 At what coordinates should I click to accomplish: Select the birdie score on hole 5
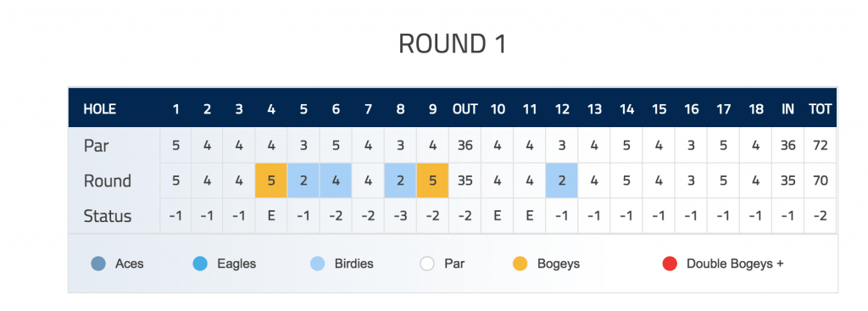(303, 180)
